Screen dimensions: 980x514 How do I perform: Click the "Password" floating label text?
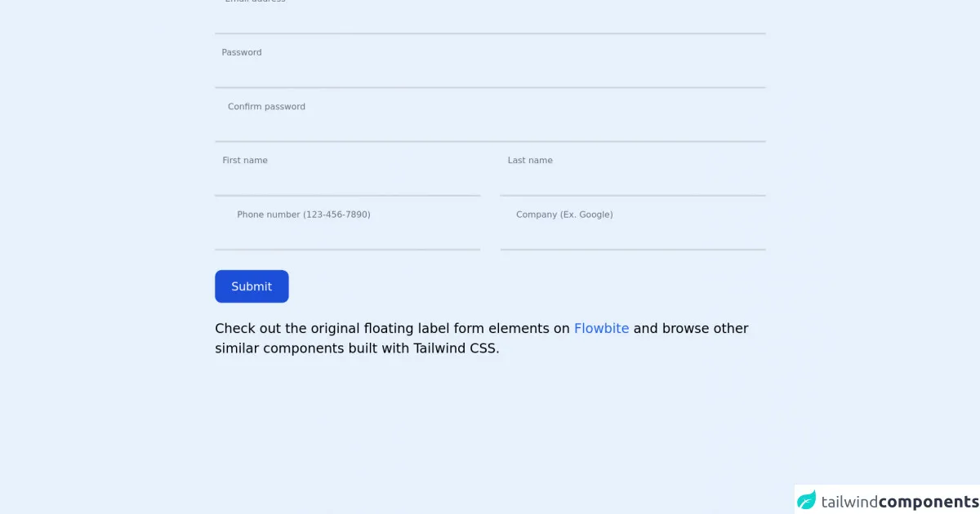coord(242,52)
